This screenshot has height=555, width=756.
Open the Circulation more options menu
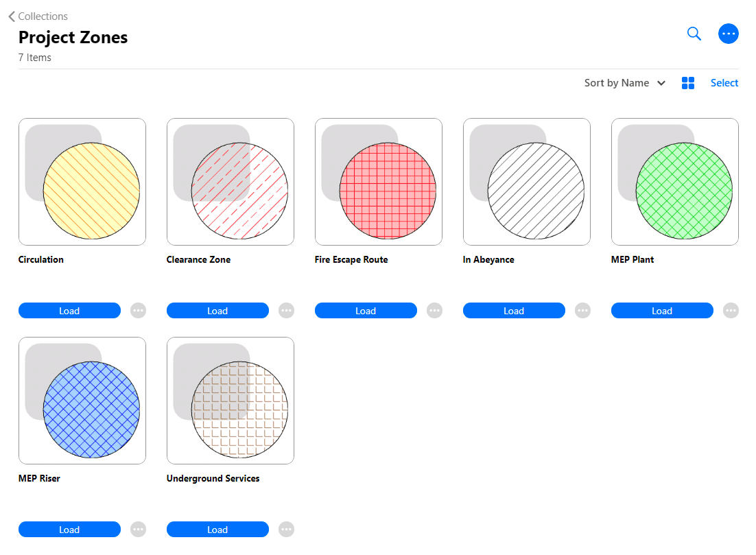pos(138,310)
